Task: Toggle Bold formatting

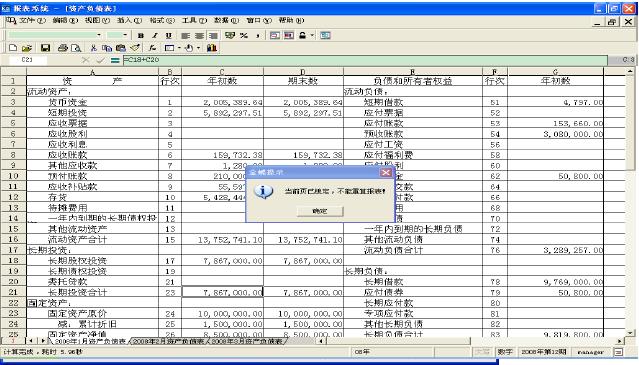Action: (x=141, y=35)
